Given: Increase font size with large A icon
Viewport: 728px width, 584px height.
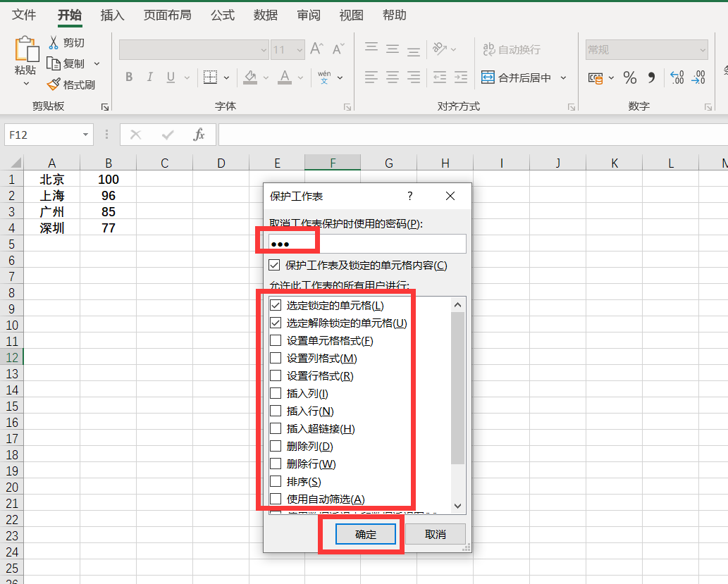Looking at the screenshot, I should [316, 49].
